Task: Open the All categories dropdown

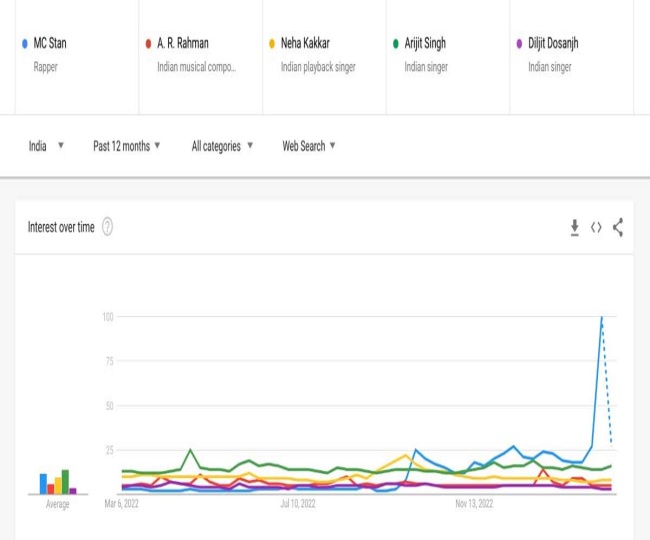Action: click(222, 146)
